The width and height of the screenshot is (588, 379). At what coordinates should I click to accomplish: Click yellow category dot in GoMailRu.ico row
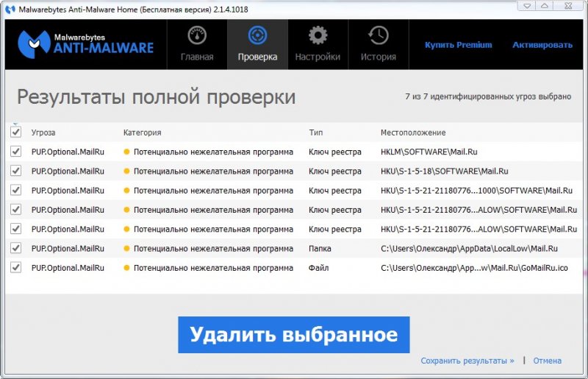click(126, 268)
